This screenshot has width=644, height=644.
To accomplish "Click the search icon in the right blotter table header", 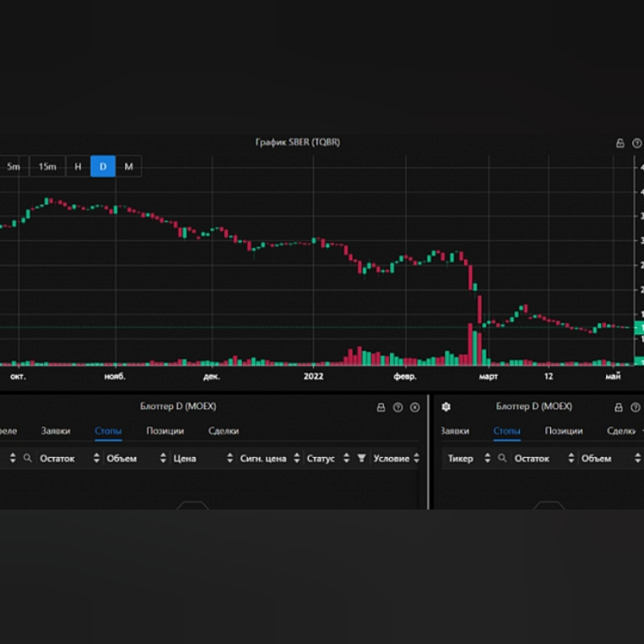I will click(x=502, y=458).
